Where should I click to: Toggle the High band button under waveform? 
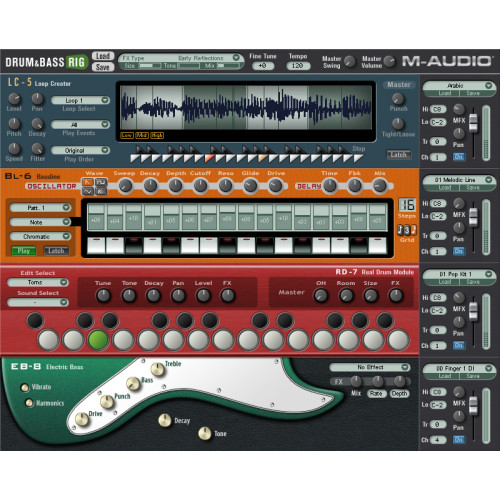157,135
